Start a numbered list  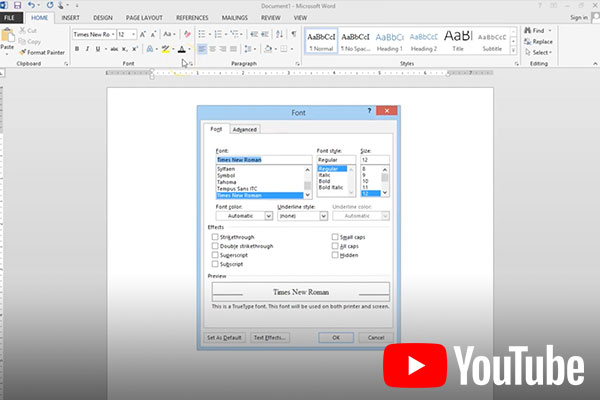click(218, 34)
